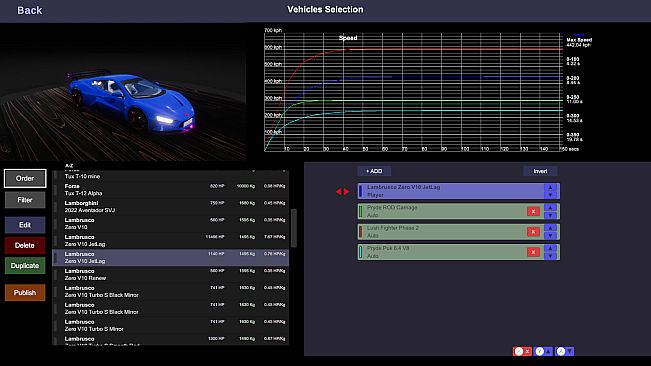This screenshot has height=366, width=651.
Task: Remove the Pryde Puk 6.4 V8 opponent
Action: click(533, 252)
